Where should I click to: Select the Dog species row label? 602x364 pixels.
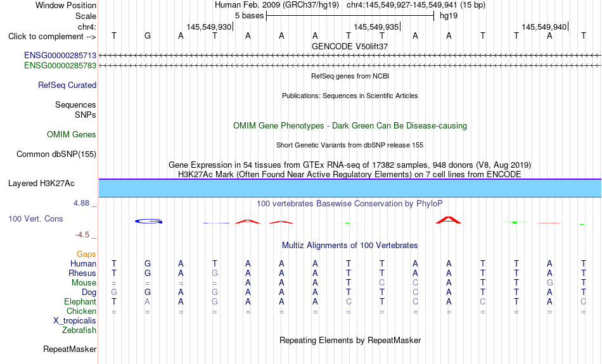coord(89,292)
